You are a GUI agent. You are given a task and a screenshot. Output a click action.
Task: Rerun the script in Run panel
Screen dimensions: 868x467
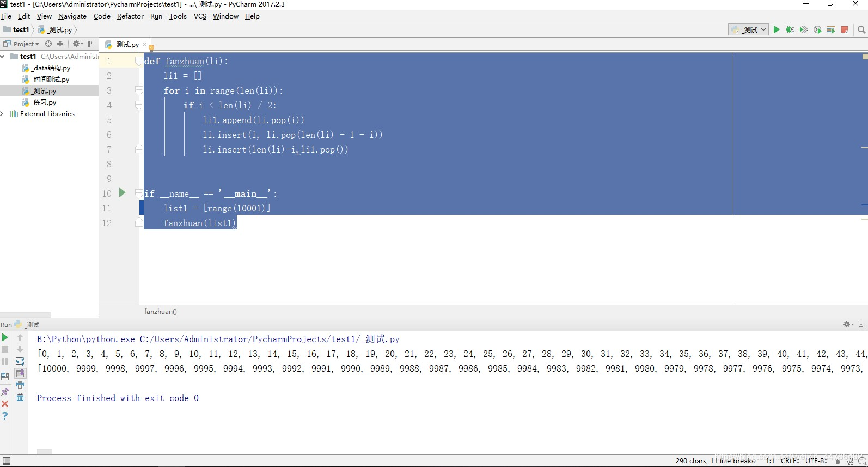click(5, 337)
